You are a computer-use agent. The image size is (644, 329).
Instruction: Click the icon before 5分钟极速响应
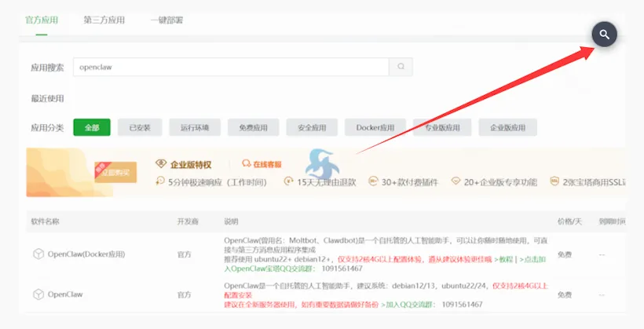coord(160,181)
